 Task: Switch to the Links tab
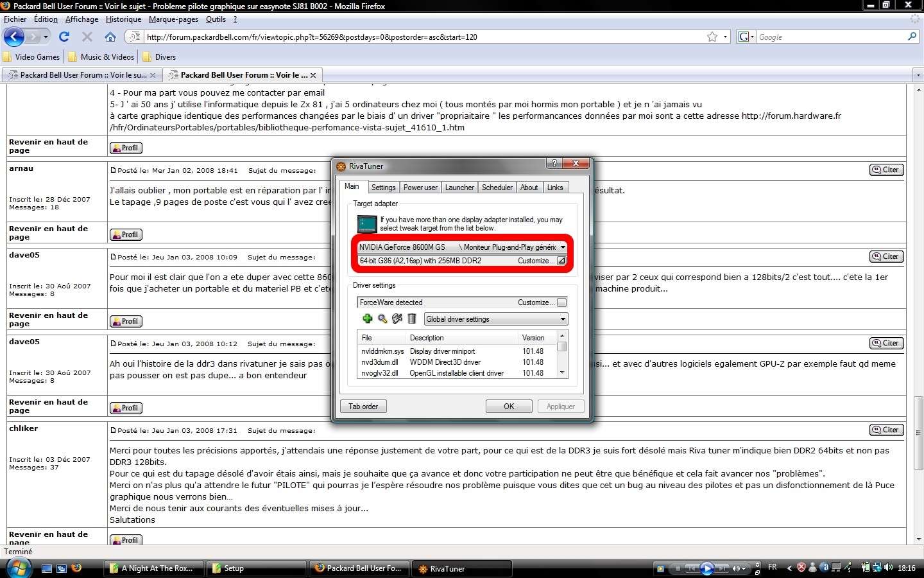point(555,188)
